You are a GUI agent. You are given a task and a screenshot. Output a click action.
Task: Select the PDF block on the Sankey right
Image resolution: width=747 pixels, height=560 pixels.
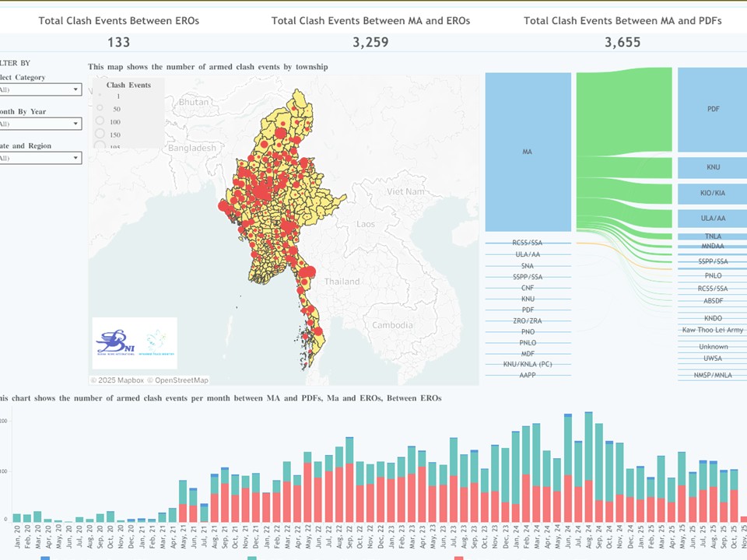coord(712,109)
